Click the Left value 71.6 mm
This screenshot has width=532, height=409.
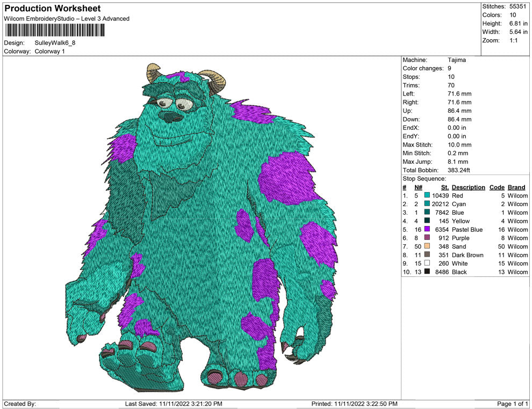click(x=459, y=94)
